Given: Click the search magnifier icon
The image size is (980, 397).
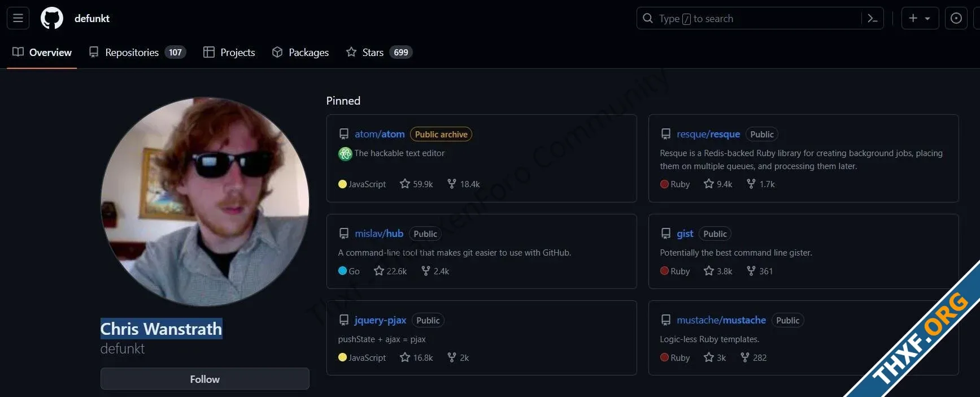Looking at the screenshot, I should [648, 18].
